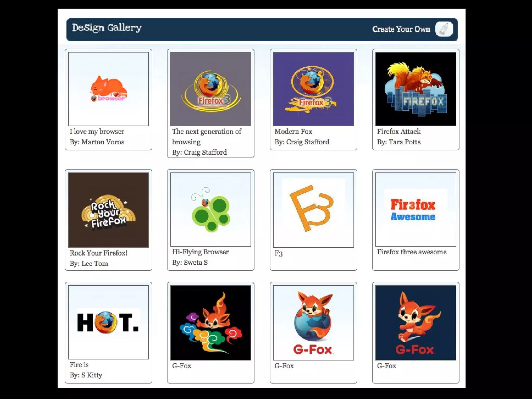Viewport: 532px width, 399px height.
Task: Click the 'Firefox three awesome' caption
Action: (x=412, y=252)
